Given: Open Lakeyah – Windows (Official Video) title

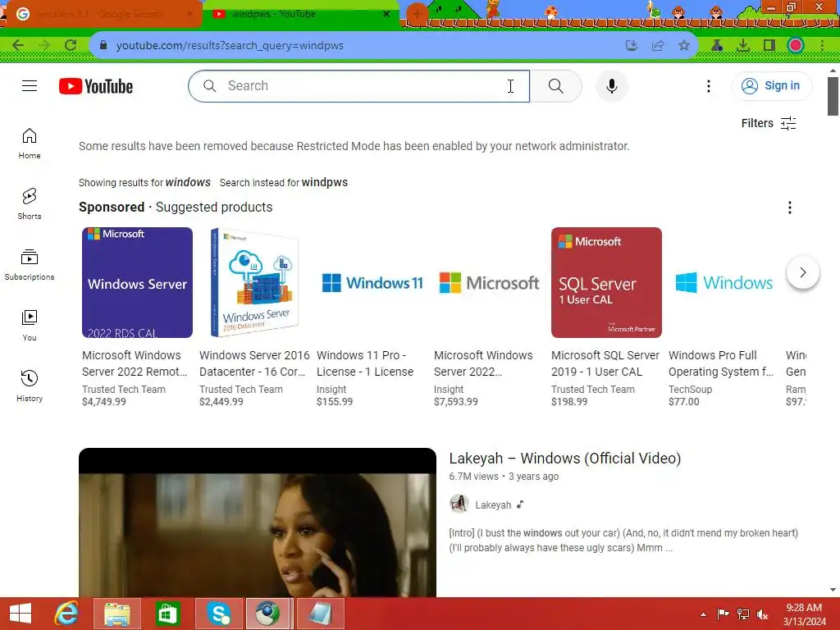Looking at the screenshot, I should pos(564,459).
